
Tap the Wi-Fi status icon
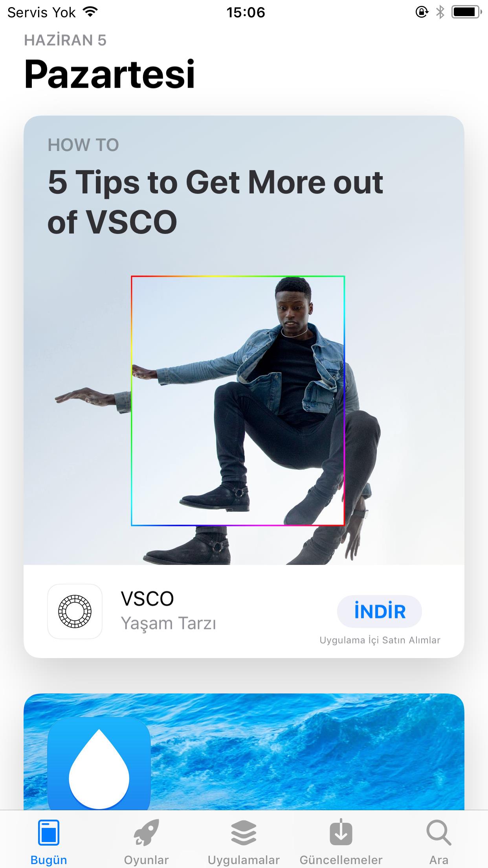point(90,12)
